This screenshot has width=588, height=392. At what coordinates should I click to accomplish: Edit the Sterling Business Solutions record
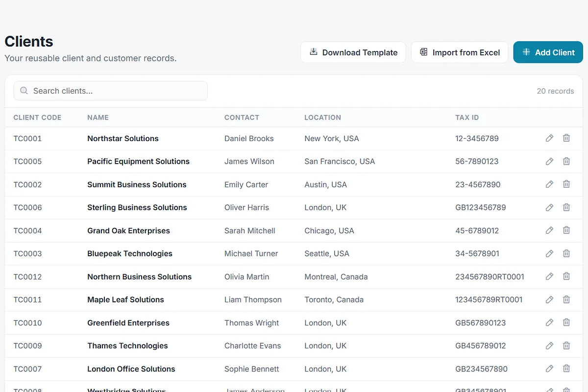549,207
